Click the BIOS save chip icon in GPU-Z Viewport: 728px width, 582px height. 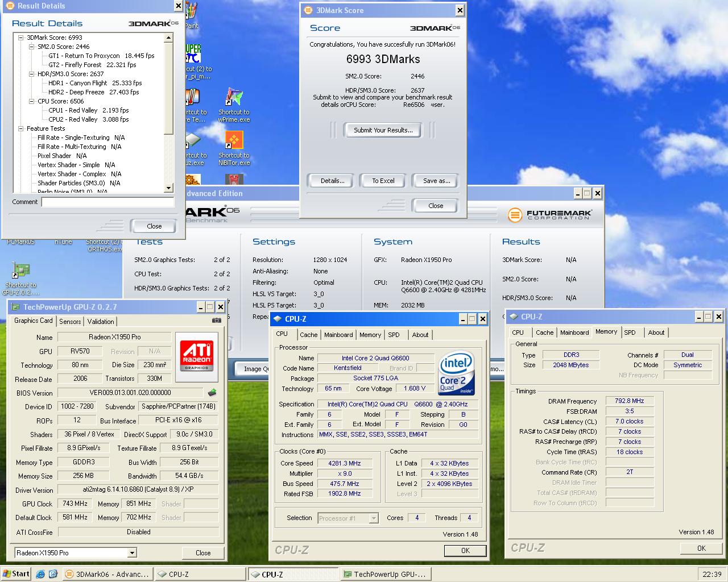coord(212,392)
